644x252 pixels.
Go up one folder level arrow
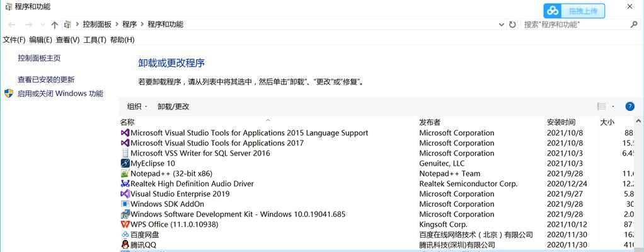pos(54,25)
